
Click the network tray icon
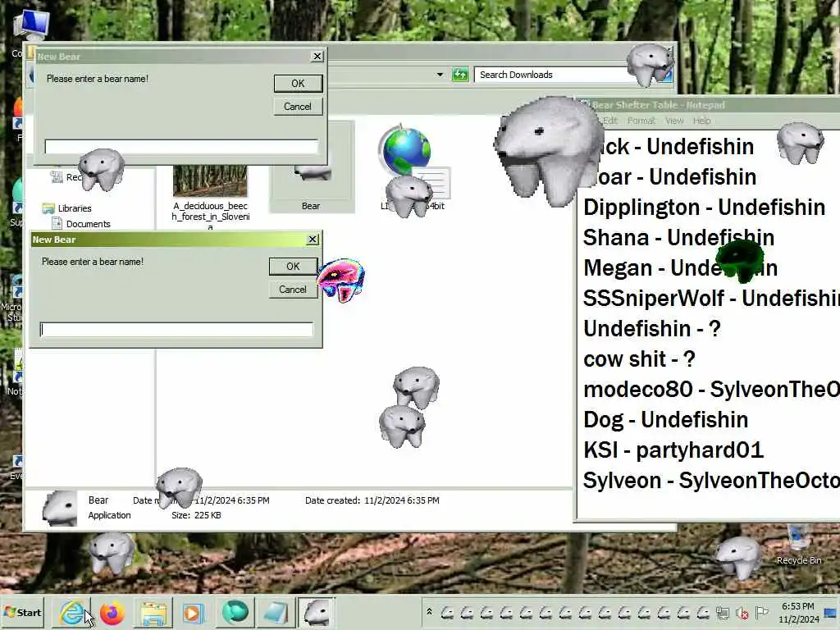(x=722, y=612)
